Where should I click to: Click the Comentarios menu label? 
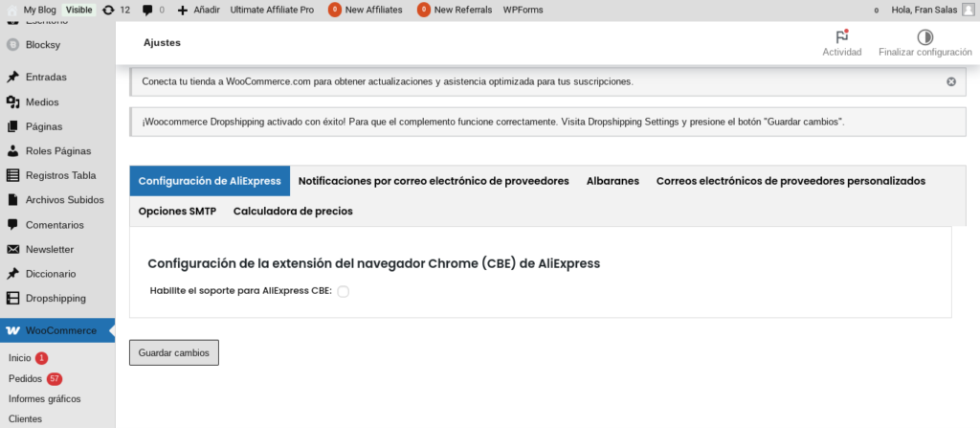[x=55, y=225]
